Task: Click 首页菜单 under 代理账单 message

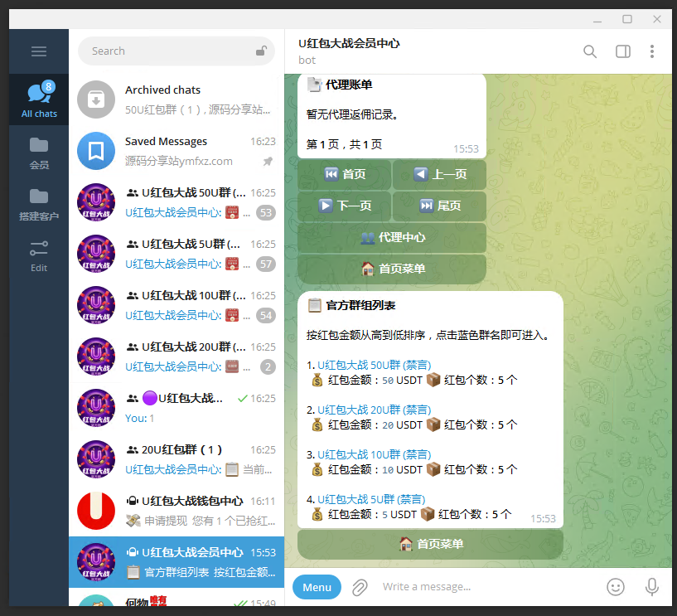Action: click(392, 269)
